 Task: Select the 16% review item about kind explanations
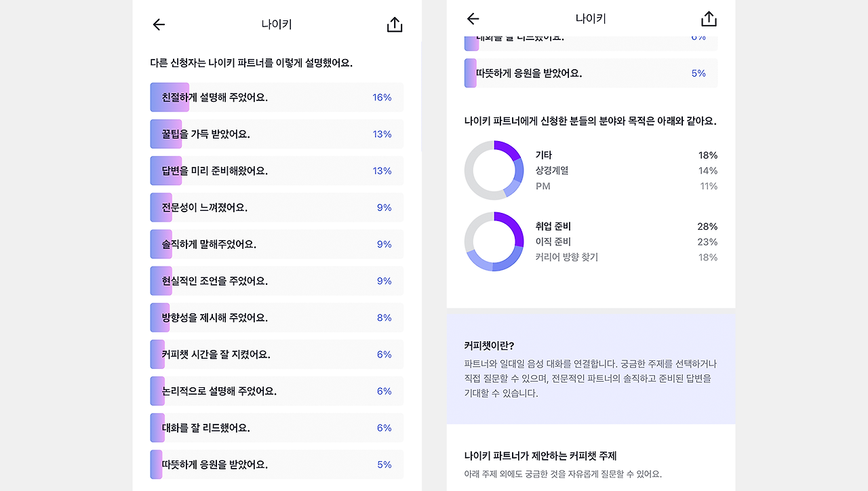[x=276, y=97]
